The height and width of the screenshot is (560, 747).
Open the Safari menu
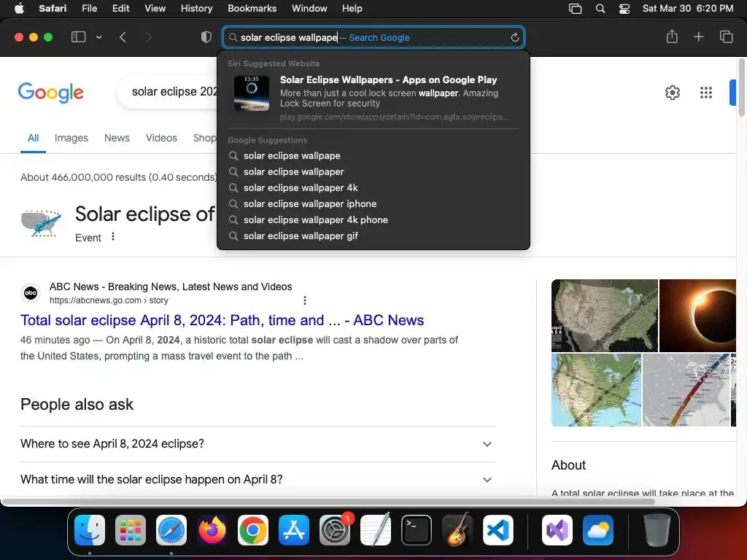coord(53,8)
